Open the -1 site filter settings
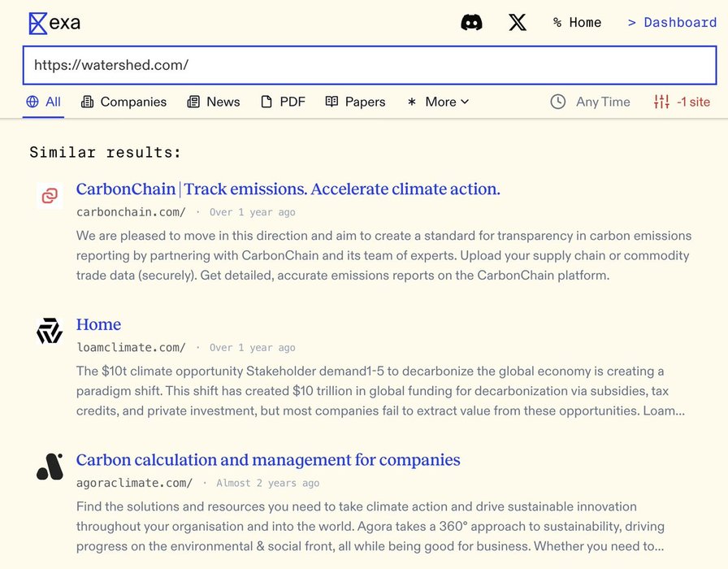Screen dimensions: 728x569 tap(682, 102)
